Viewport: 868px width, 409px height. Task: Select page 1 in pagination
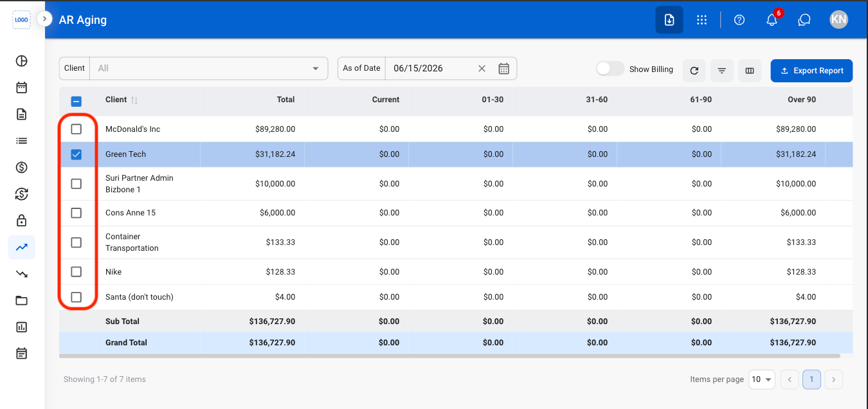(x=811, y=379)
